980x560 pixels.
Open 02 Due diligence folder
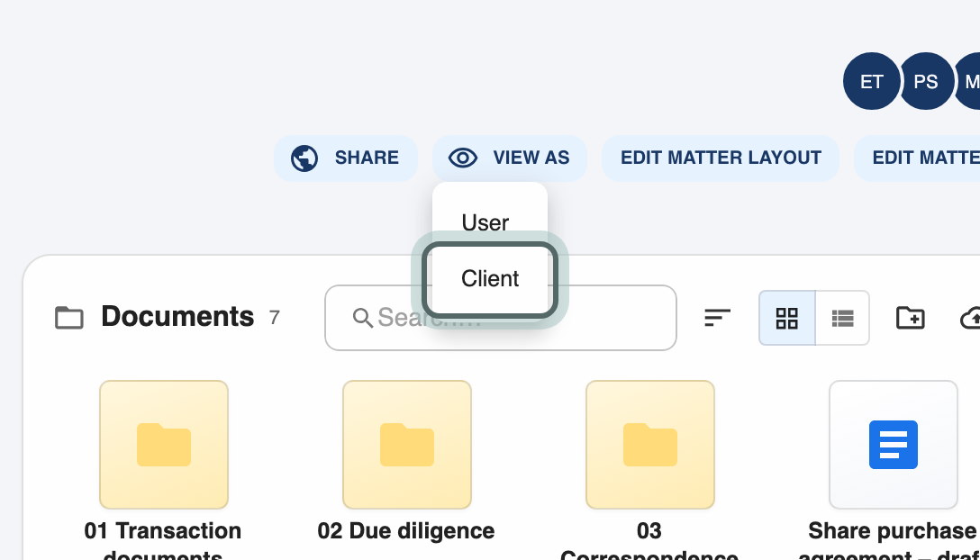[407, 445]
